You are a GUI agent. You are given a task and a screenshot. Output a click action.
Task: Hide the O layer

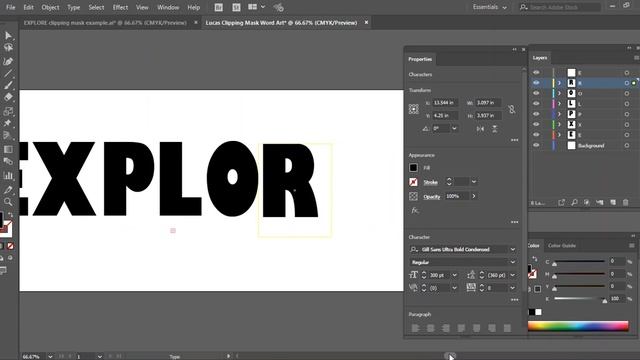[x=536, y=93]
